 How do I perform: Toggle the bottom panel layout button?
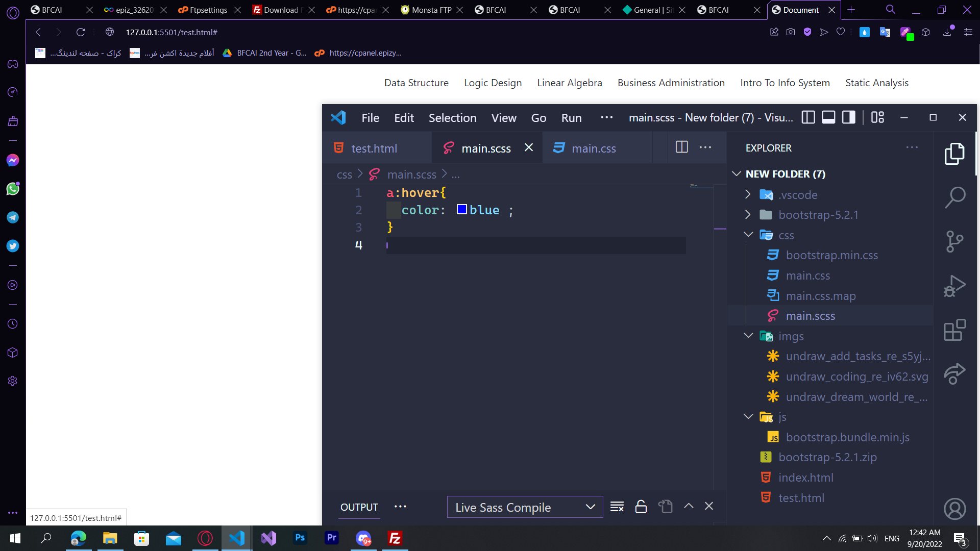[828, 118]
